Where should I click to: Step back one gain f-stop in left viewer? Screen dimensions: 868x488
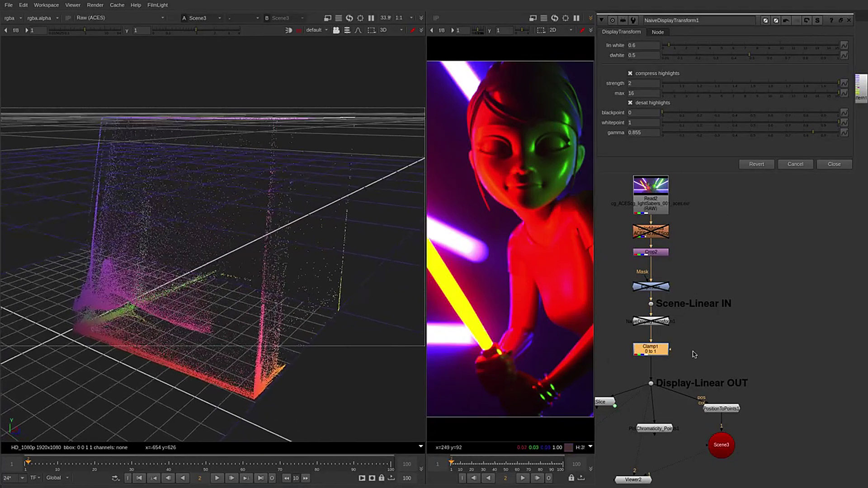point(6,30)
